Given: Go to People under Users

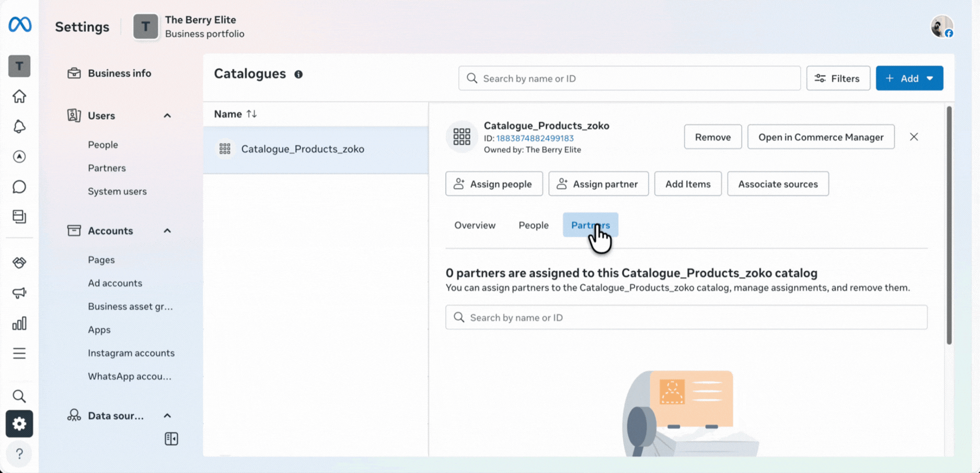Looking at the screenshot, I should click(103, 145).
